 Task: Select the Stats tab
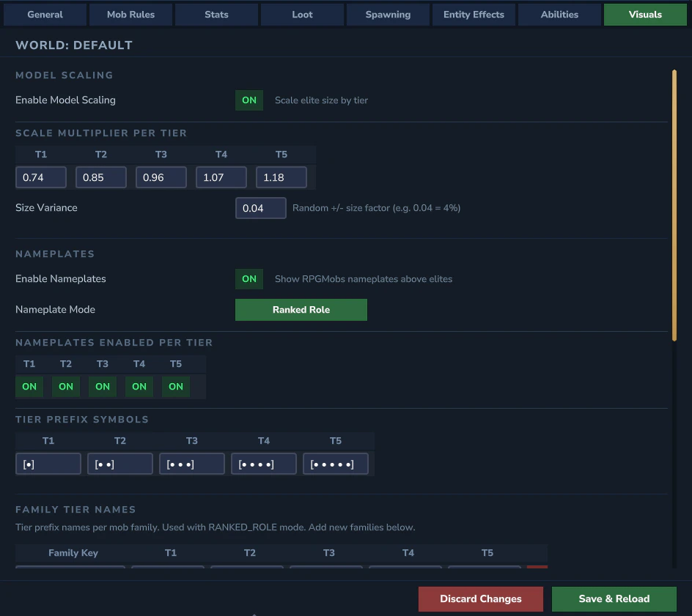[216, 14]
